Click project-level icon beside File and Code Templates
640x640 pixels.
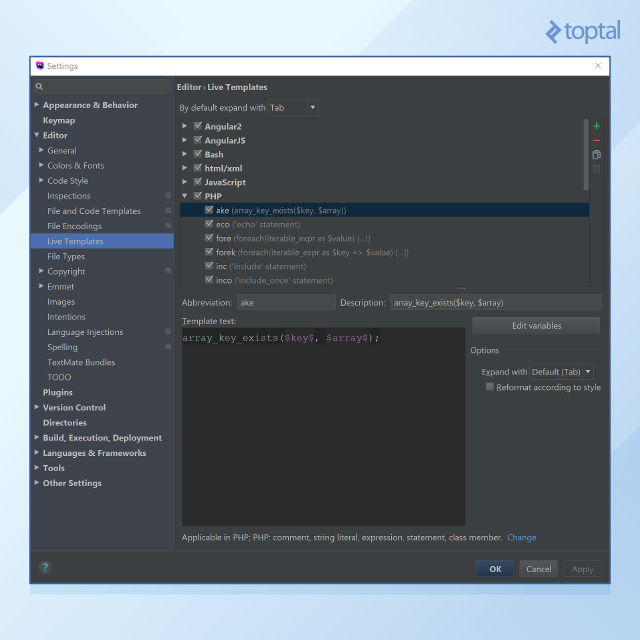tap(168, 211)
